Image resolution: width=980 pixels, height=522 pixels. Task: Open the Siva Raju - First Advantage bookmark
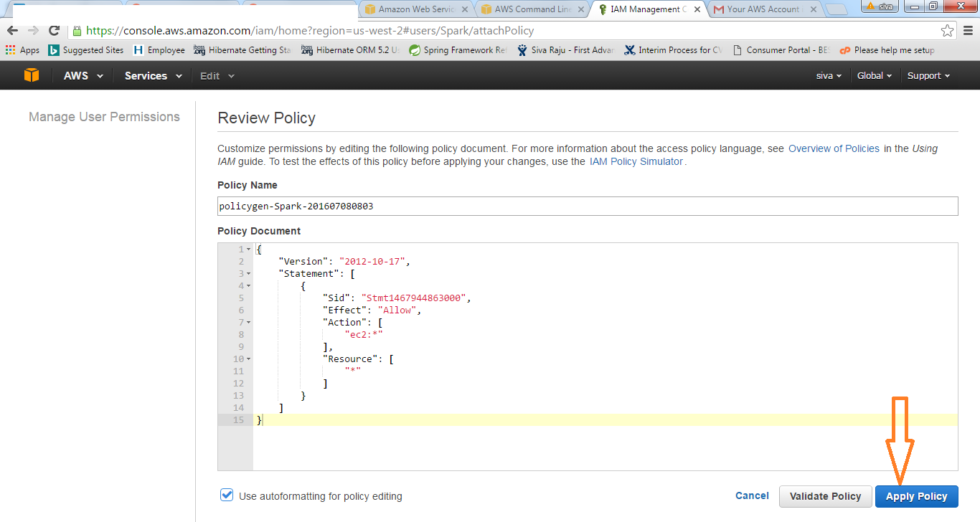click(565, 50)
